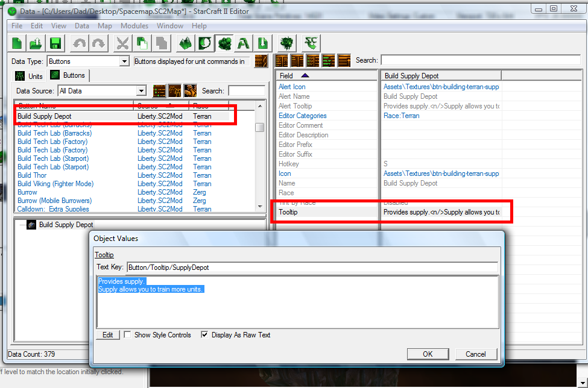
Task: Toggle the unit silhouette filter icon
Action: [x=175, y=90]
